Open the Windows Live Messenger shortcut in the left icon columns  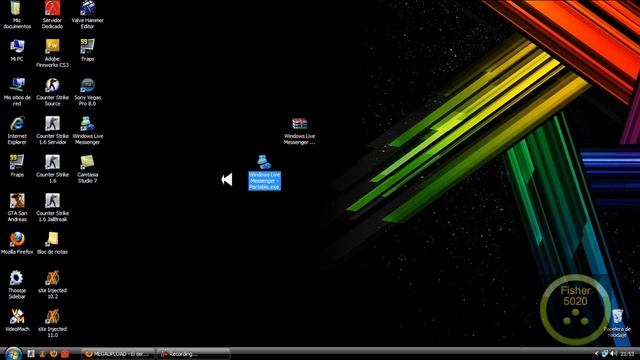(87, 131)
